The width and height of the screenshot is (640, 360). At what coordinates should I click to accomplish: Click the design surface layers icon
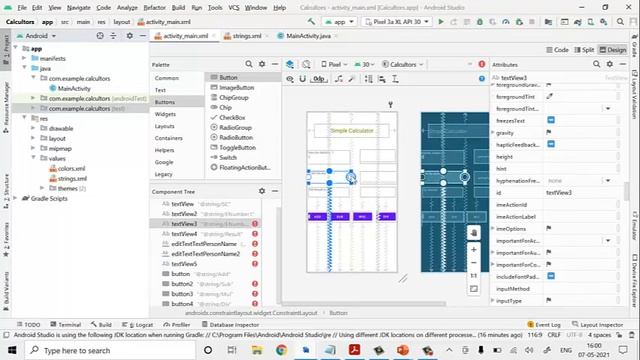[290, 64]
